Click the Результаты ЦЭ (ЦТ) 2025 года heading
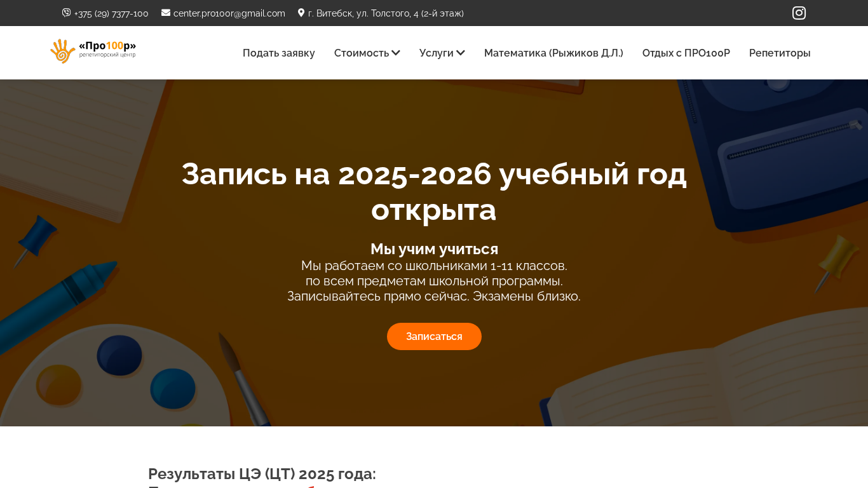Viewport: 868px width, 488px height. pyautogui.click(x=262, y=474)
